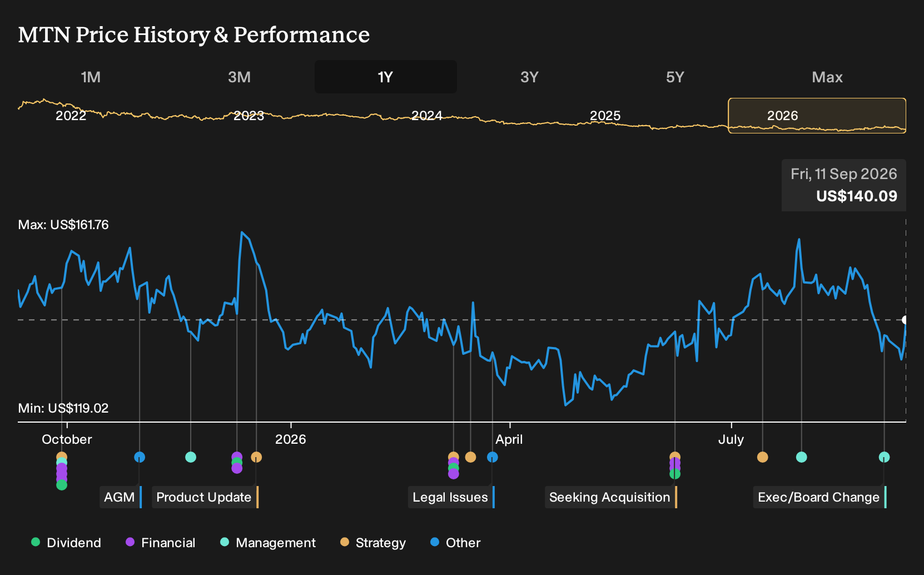
Task: Click the October axis label
Action: (67, 439)
